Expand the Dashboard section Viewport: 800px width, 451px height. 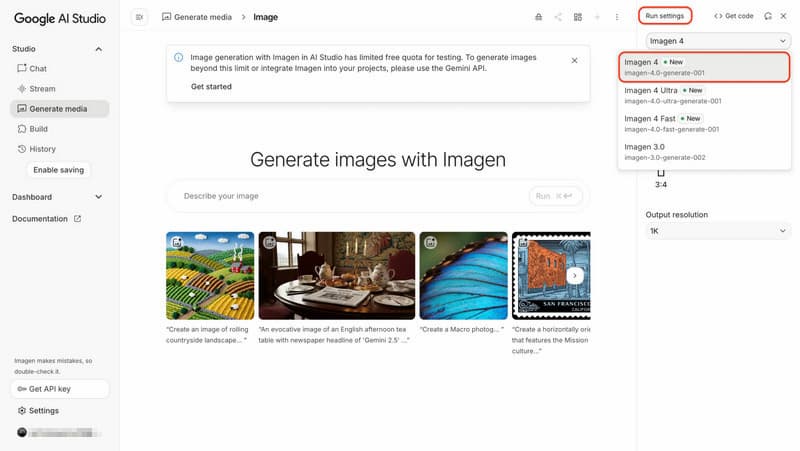tap(98, 197)
